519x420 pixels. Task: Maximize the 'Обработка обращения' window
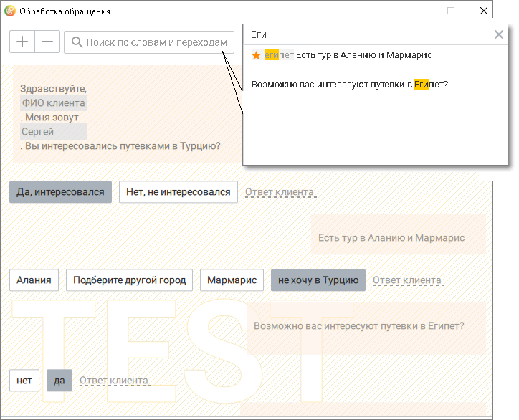tap(450, 11)
